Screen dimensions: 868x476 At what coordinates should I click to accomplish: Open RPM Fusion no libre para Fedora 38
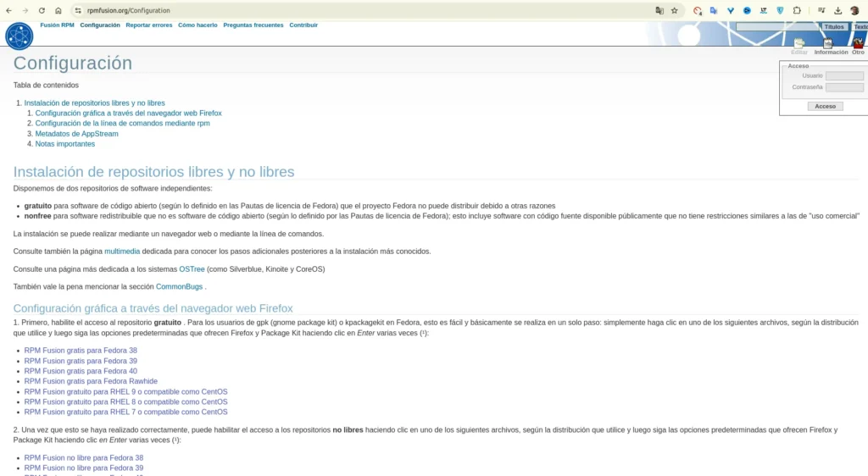tap(84, 457)
